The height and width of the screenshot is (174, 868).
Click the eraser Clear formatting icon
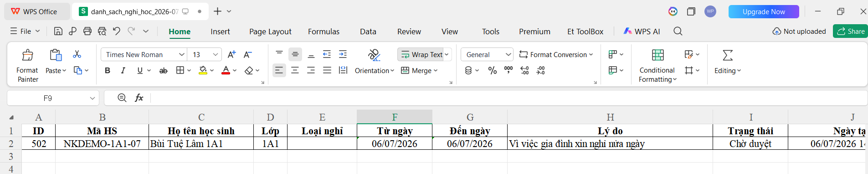tap(248, 70)
